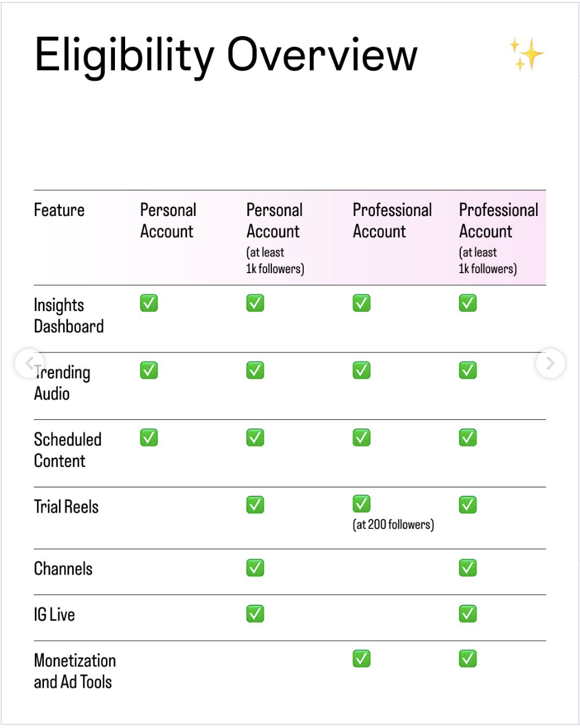
Task: Click the Eligibility Overview heading
Action: click(226, 55)
